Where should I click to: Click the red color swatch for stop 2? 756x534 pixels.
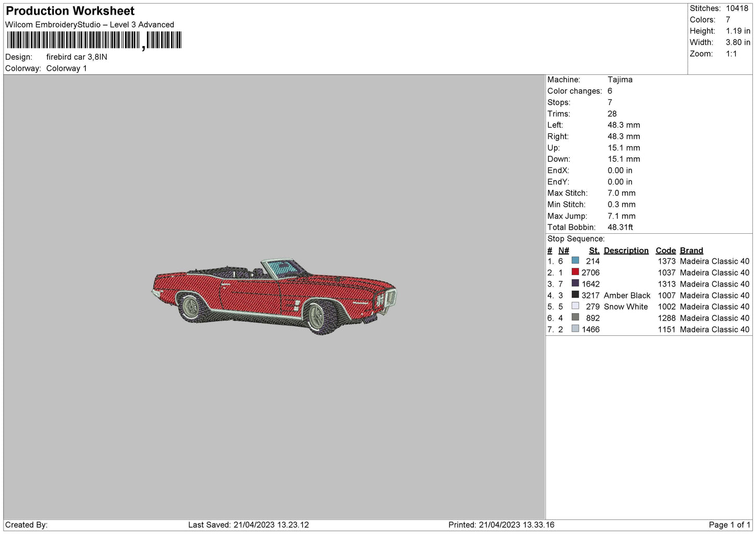576,272
